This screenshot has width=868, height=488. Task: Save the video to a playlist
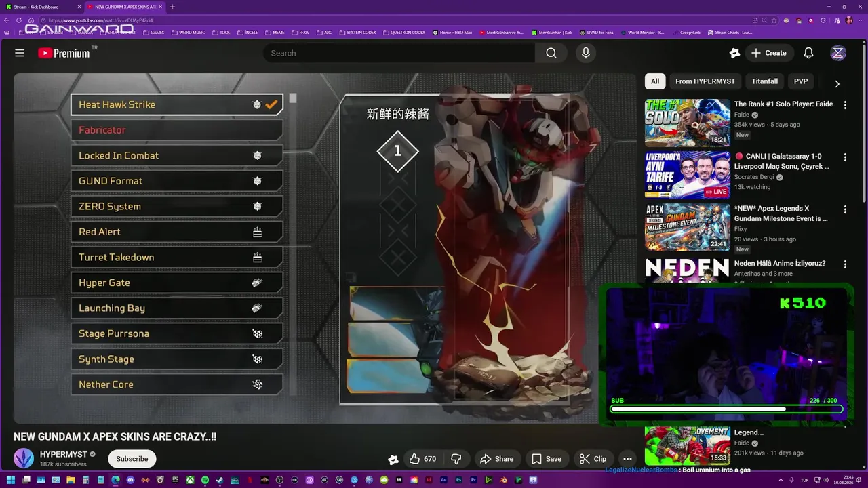547,459
